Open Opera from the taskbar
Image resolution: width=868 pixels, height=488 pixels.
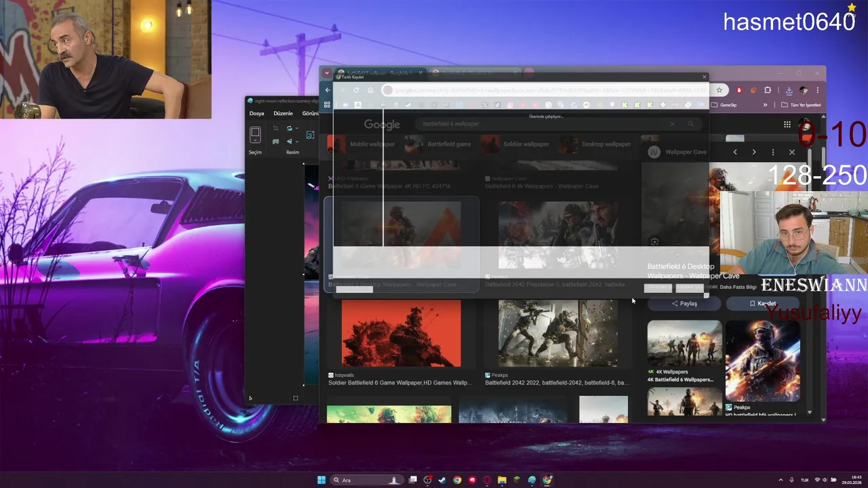pos(487,480)
